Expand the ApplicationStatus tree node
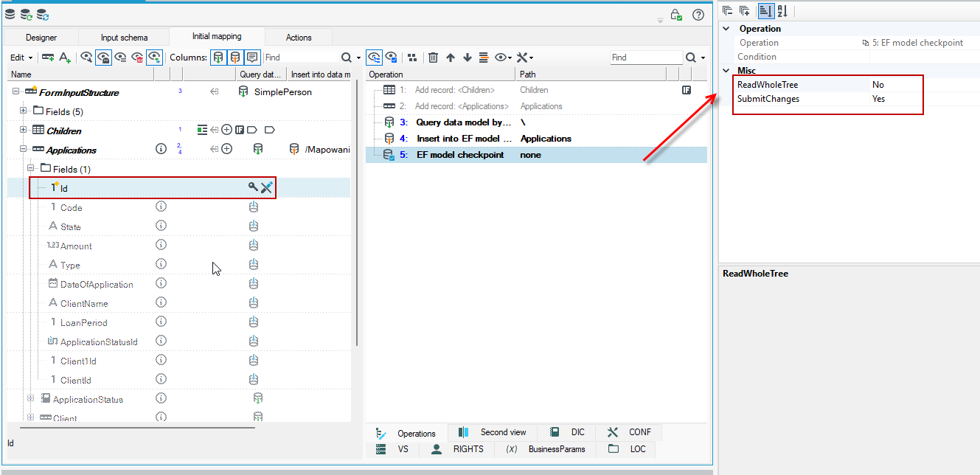Screen dimensions: 980x475 point(31,399)
